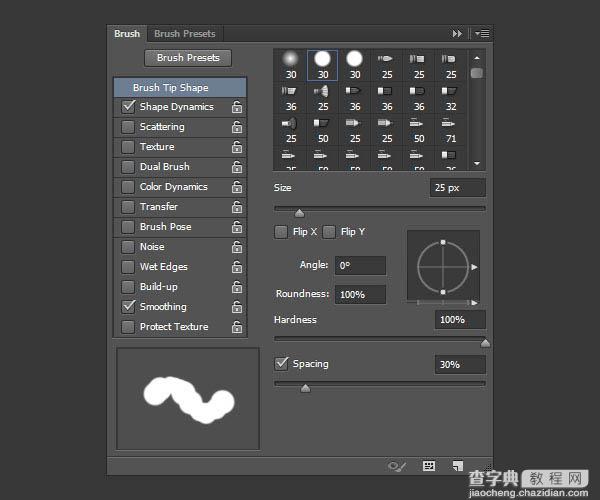Click the Spacing value field
Image resolution: width=600 pixels, height=500 pixels.
pyautogui.click(x=460, y=365)
